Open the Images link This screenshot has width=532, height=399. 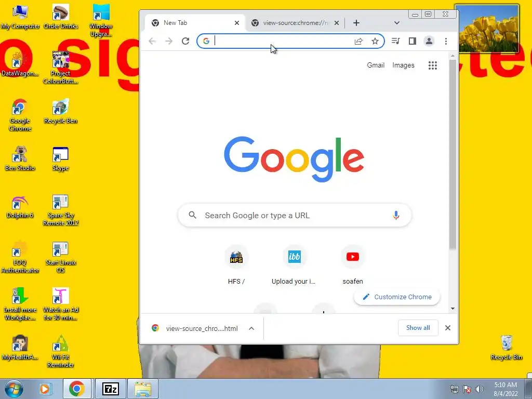[403, 65]
